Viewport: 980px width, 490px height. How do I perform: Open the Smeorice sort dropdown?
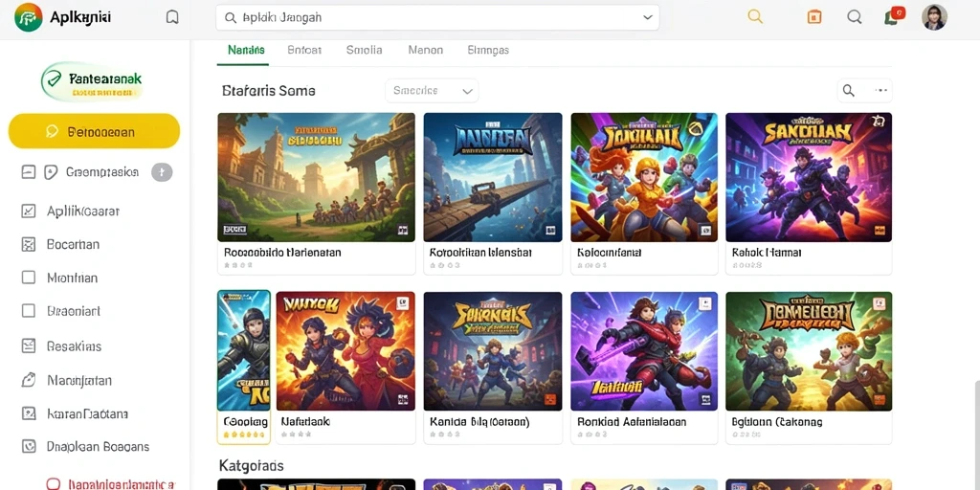click(x=432, y=91)
